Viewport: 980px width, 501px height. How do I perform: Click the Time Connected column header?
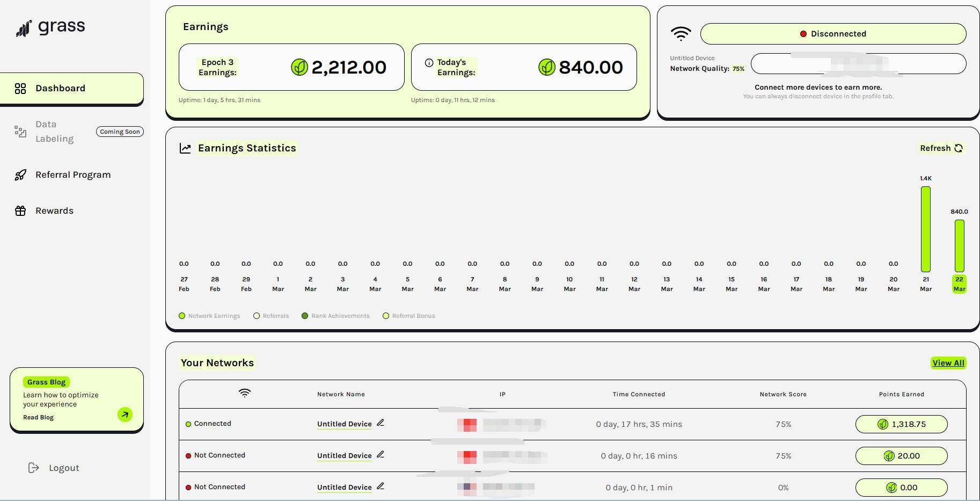coord(639,394)
